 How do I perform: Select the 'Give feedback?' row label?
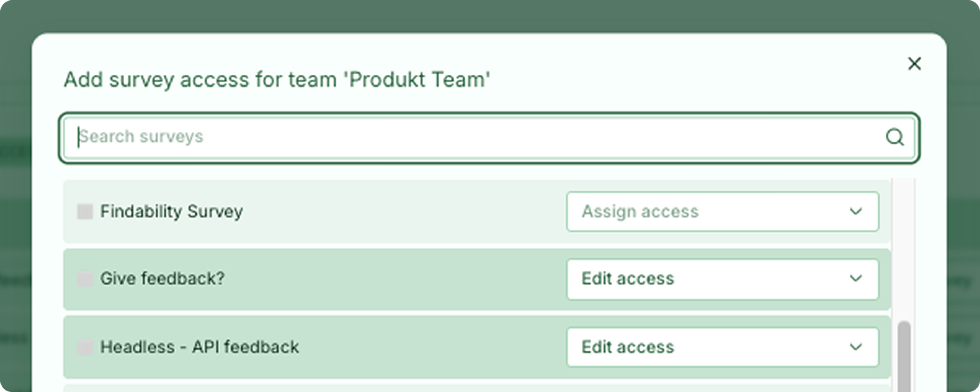tap(163, 279)
